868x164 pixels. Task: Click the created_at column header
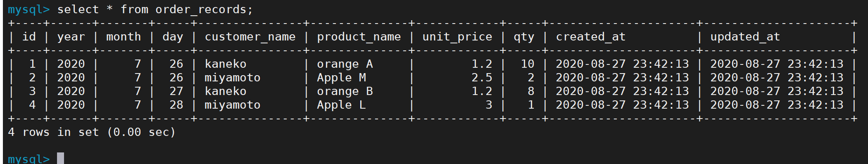(x=590, y=37)
